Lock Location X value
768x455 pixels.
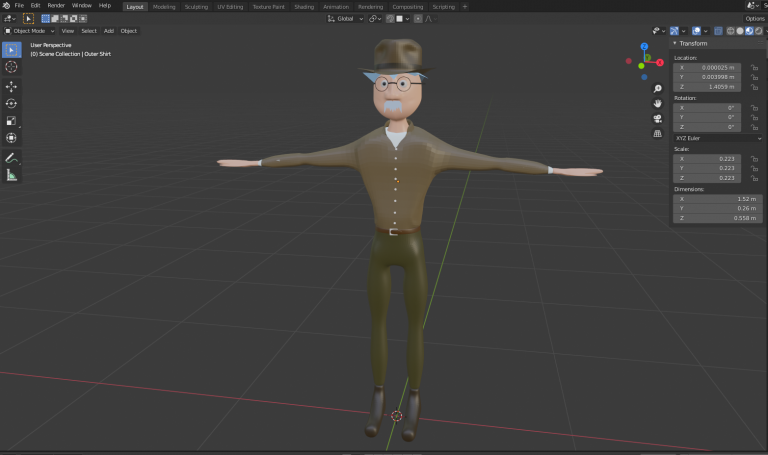754,68
